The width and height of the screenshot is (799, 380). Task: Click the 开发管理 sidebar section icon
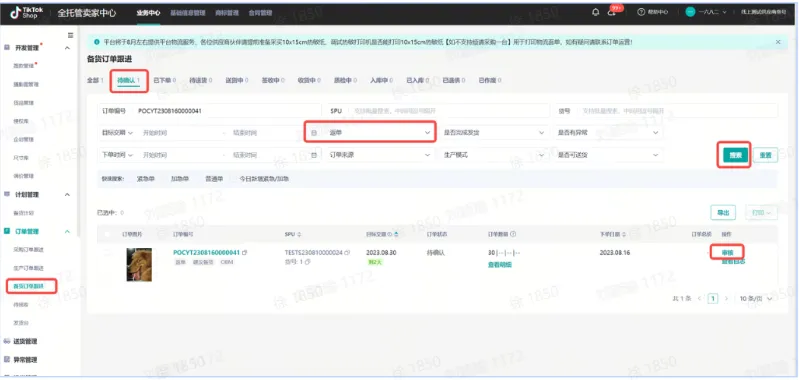pyautogui.click(x=7, y=47)
